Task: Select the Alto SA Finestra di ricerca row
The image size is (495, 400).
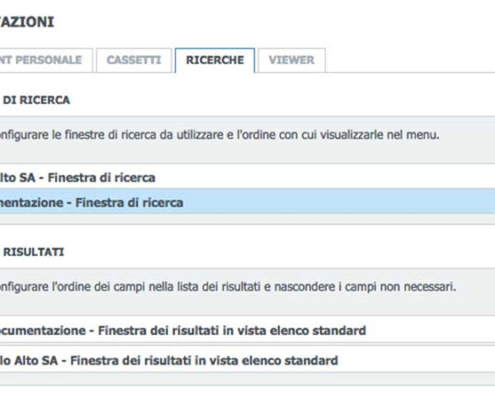Action: coord(247,177)
